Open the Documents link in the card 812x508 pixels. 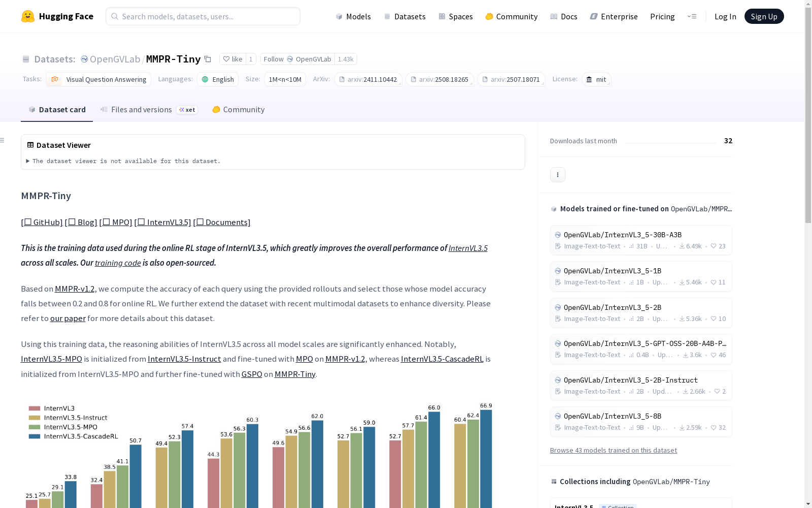click(222, 222)
